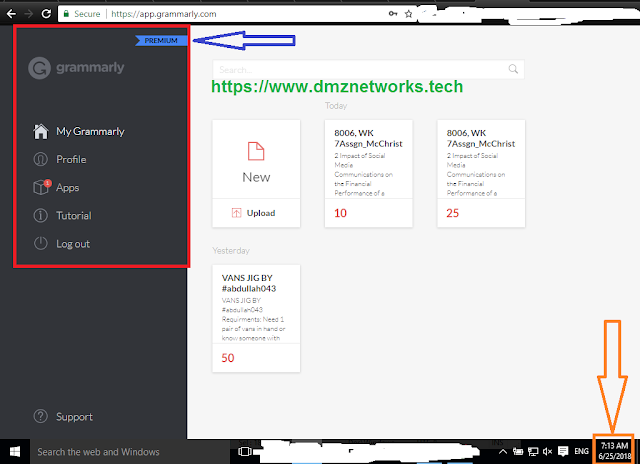Click the Profile person icon

(40, 159)
